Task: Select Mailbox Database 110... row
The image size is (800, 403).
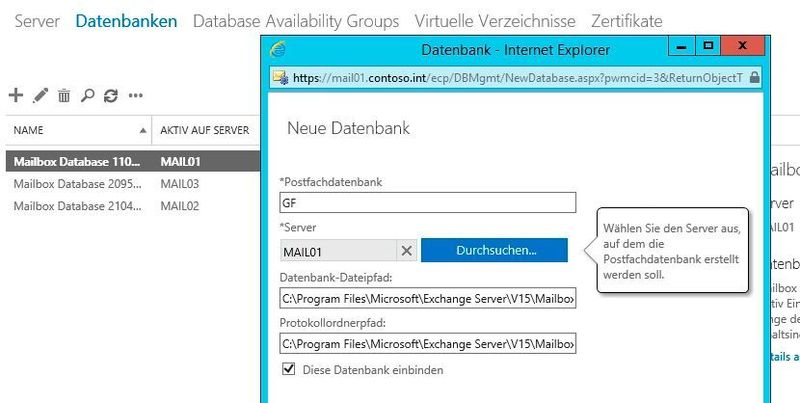Action: click(133, 162)
